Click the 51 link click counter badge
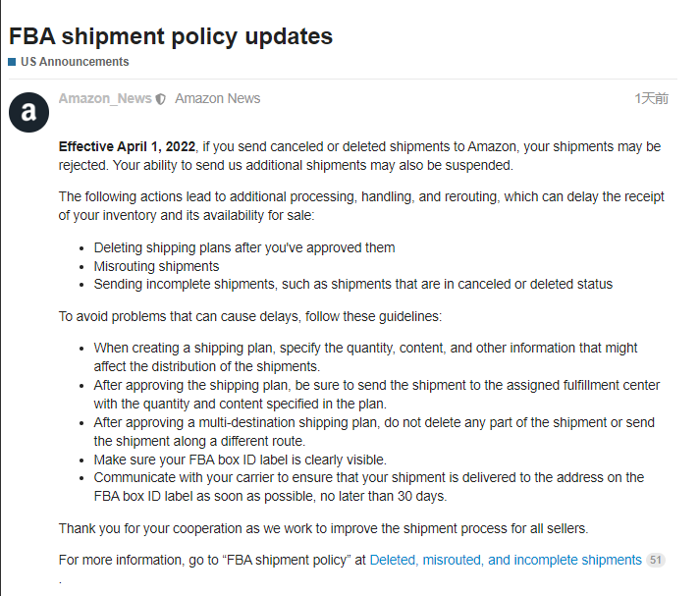This screenshot has height=596, width=700. pyautogui.click(x=656, y=560)
